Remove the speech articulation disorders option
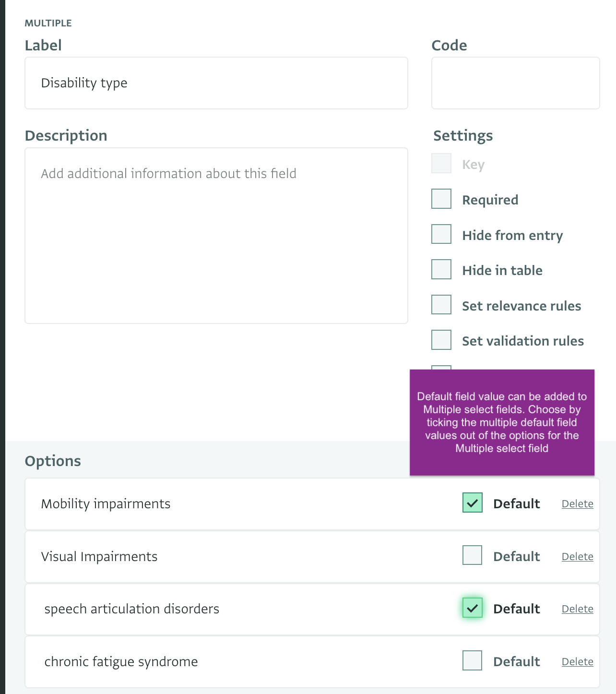 click(577, 609)
